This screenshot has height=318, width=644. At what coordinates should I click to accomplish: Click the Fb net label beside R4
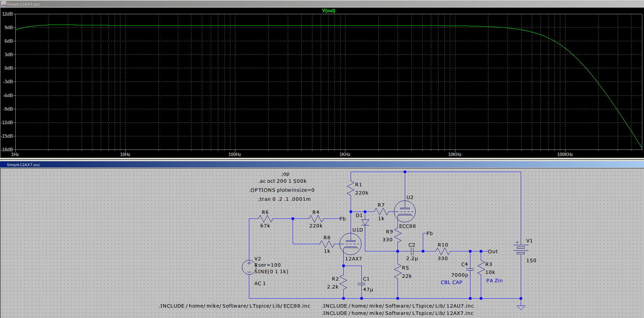[x=343, y=219]
